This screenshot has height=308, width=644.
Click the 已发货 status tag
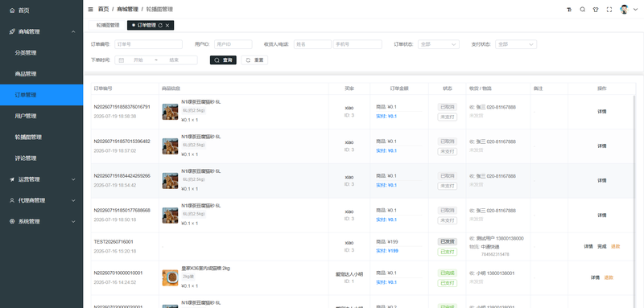(x=448, y=241)
